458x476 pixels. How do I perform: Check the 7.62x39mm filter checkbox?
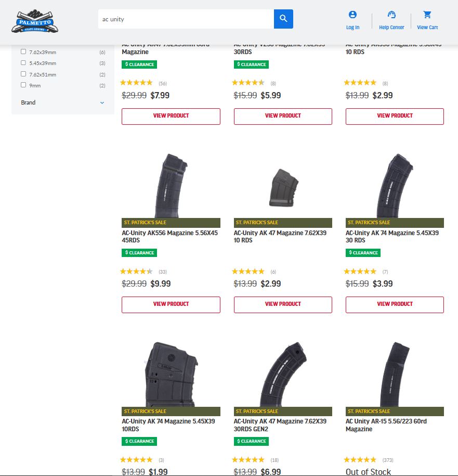(23, 52)
